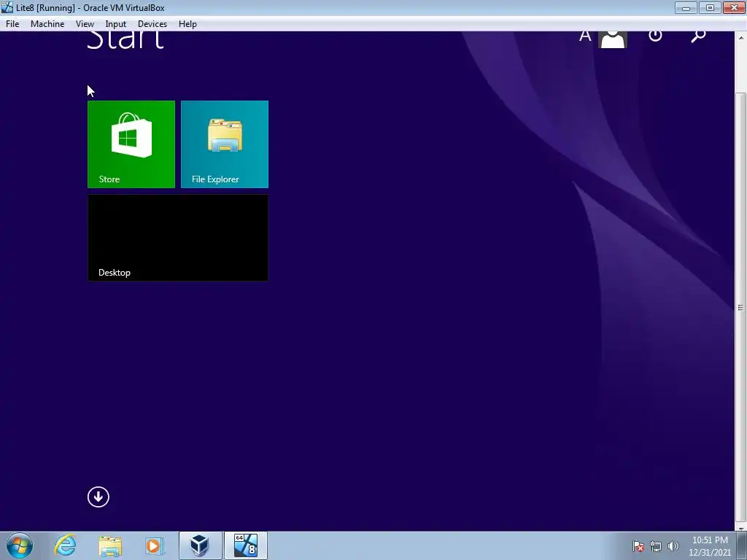Click the Show desktop button on the taskbar
The height and width of the screenshot is (560, 747).
[x=742, y=545]
